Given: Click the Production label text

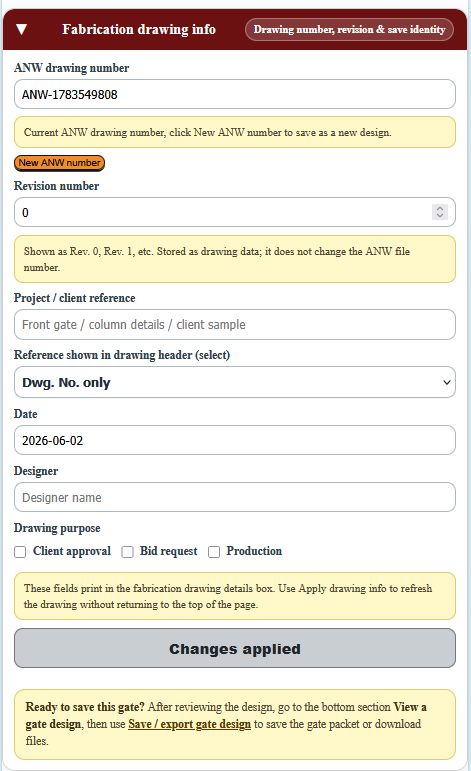Looking at the screenshot, I should click(254, 551).
